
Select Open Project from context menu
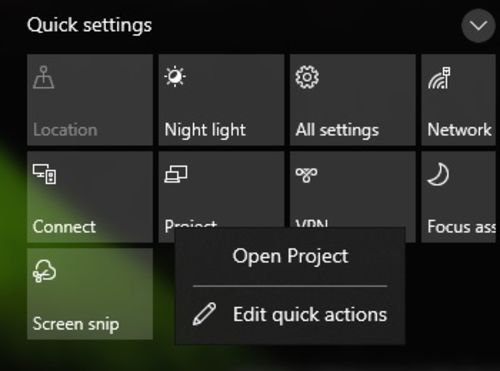(290, 257)
